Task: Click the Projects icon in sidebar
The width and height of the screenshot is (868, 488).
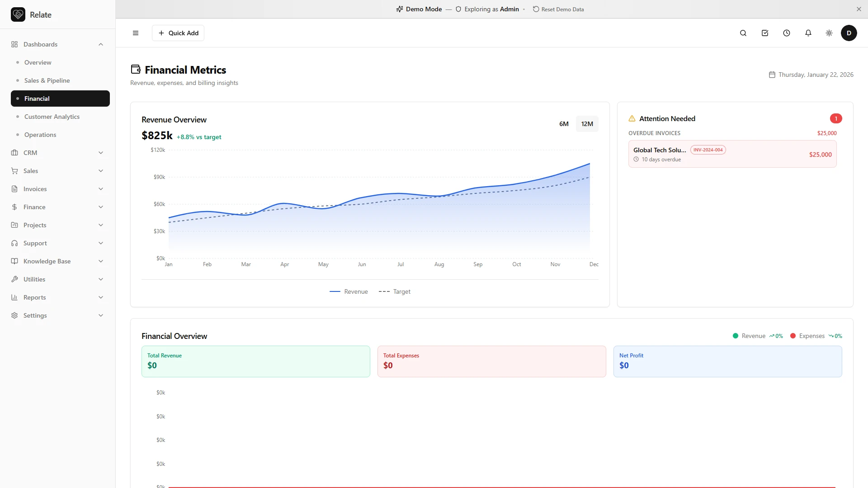Action: [14, 225]
